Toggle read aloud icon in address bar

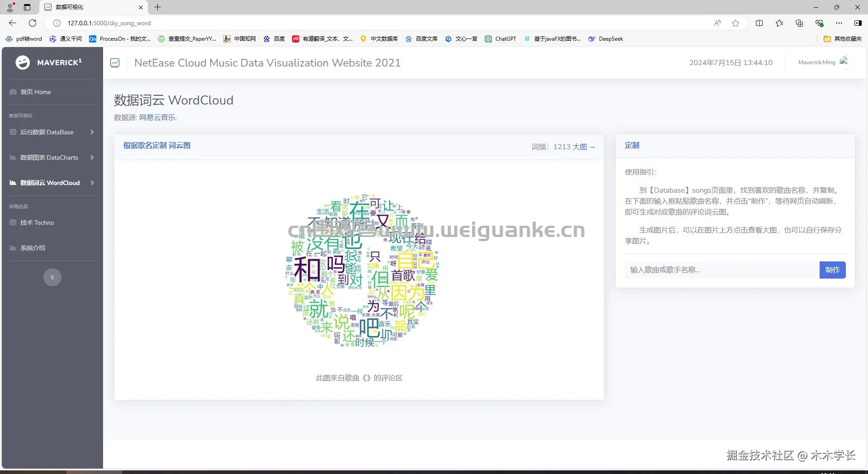717,23
